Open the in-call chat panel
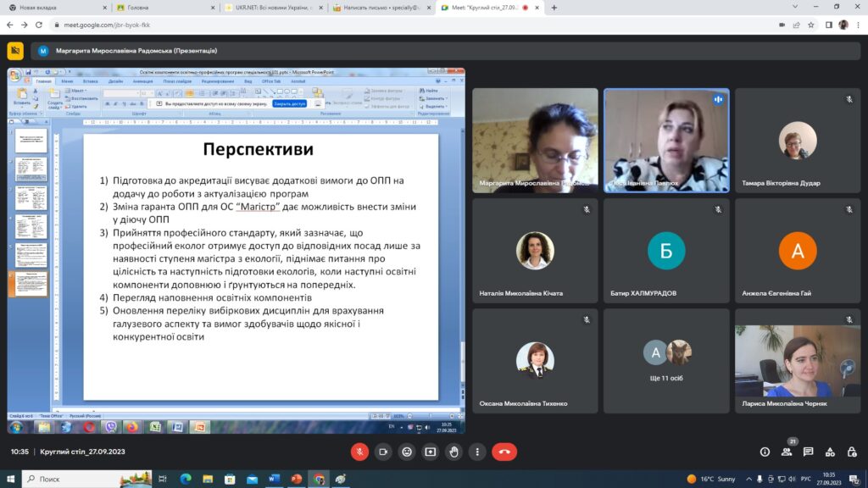Screen dimensions: 868x488 pos(809,452)
